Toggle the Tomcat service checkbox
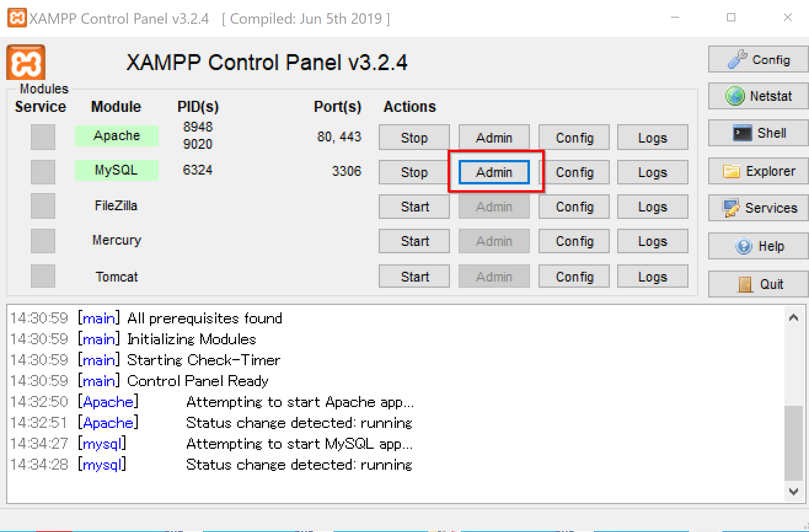809x532 pixels. point(43,276)
